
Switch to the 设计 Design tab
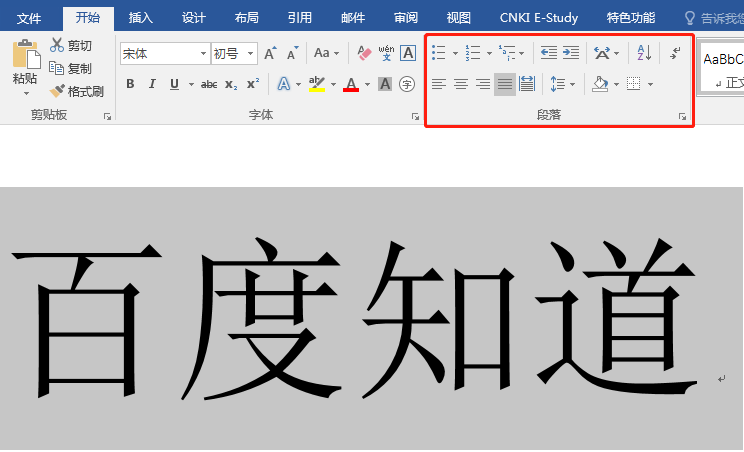tap(194, 18)
